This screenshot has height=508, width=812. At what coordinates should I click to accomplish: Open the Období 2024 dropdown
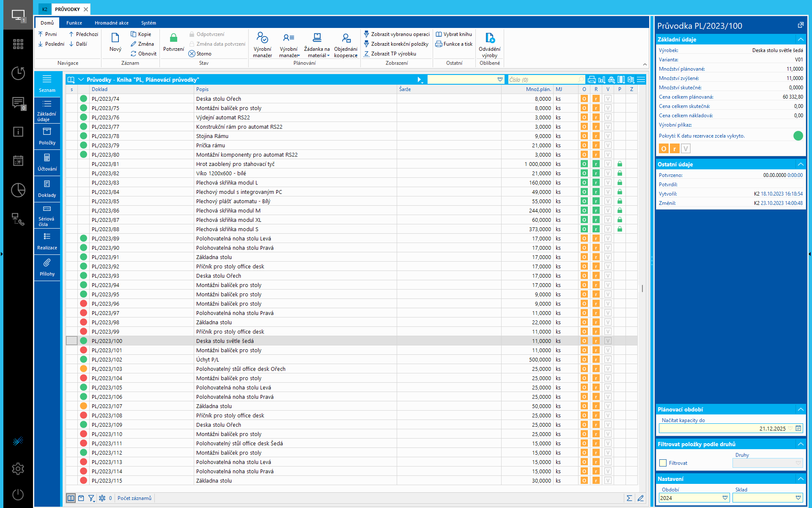(x=725, y=498)
